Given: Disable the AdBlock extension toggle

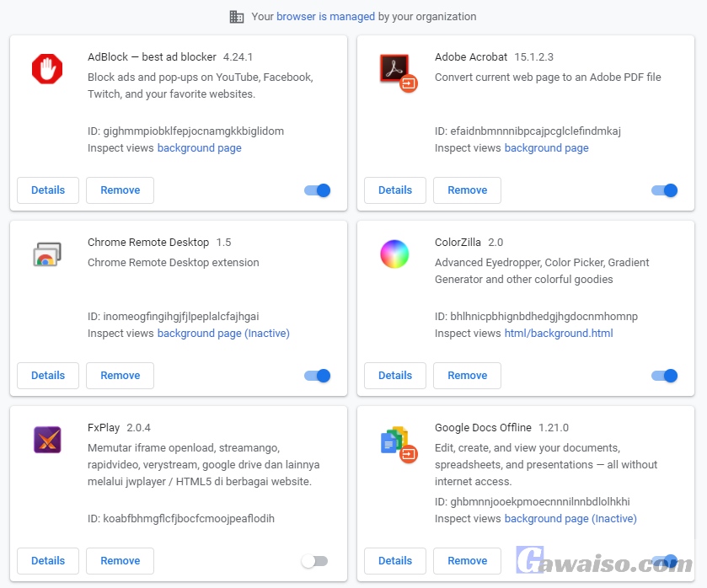Looking at the screenshot, I should tap(317, 190).
